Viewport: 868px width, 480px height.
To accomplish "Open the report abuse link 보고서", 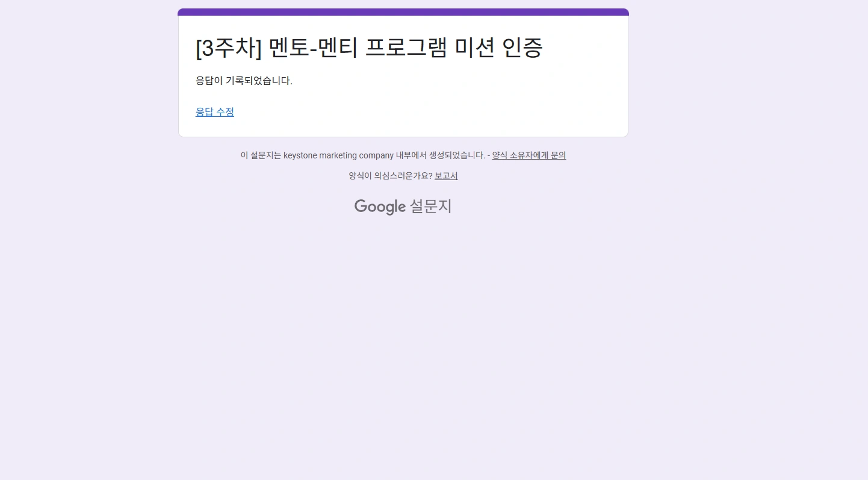I will [446, 175].
